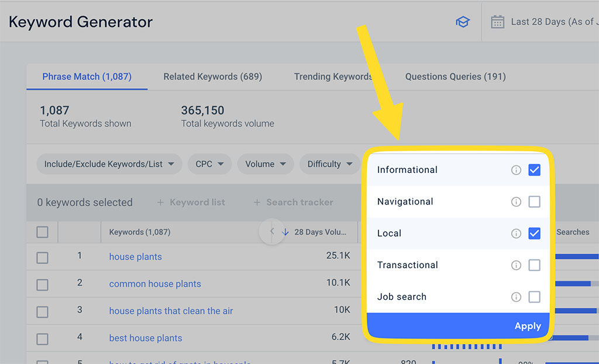Click the + Search tracker button
The image size is (599, 364).
point(294,202)
